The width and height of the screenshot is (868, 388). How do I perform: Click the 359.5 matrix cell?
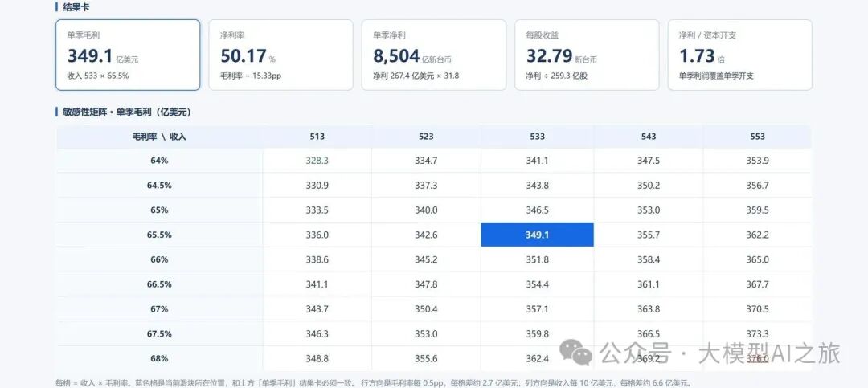pyautogui.click(x=757, y=210)
